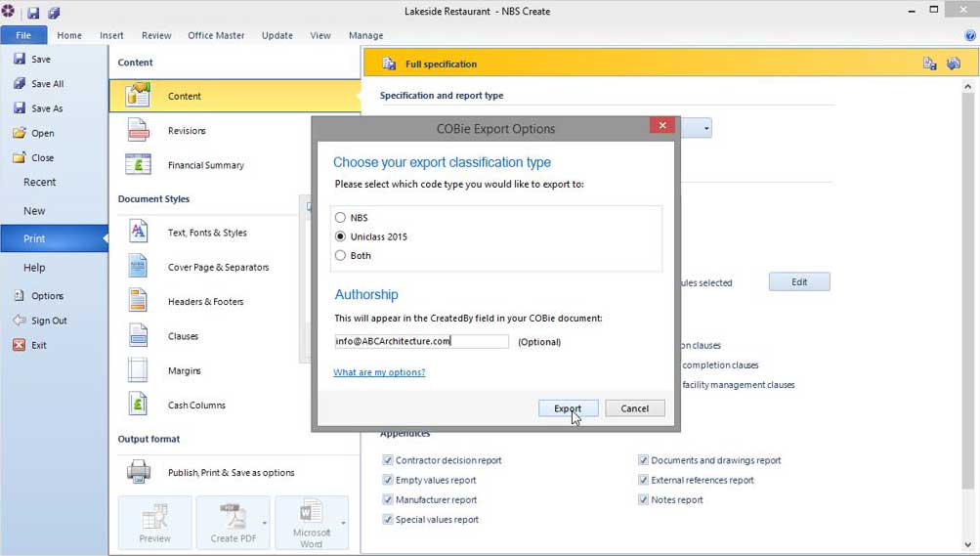The image size is (980, 556).
Task: Click the Revisions icon in Content list
Action: pyautogui.click(x=138, y=131)
